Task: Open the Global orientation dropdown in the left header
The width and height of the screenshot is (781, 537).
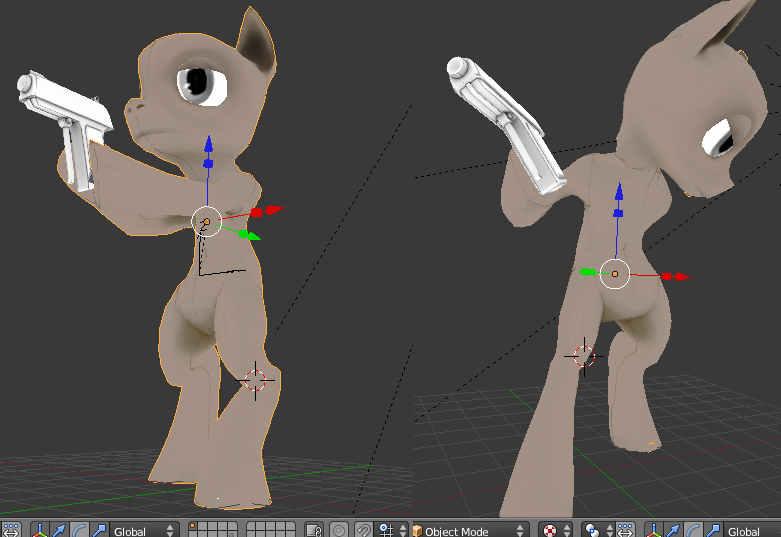Action: coord(144,530)
